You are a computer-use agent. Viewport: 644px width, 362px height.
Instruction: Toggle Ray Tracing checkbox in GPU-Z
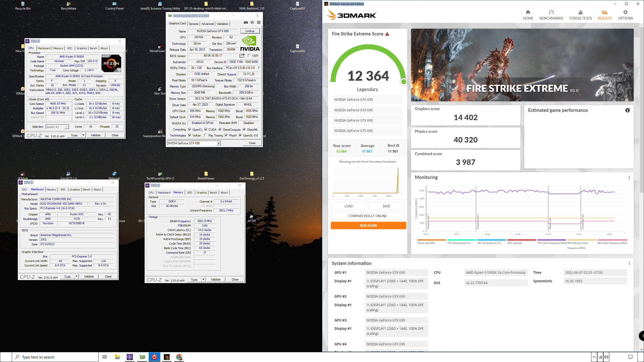click(206, 135)
